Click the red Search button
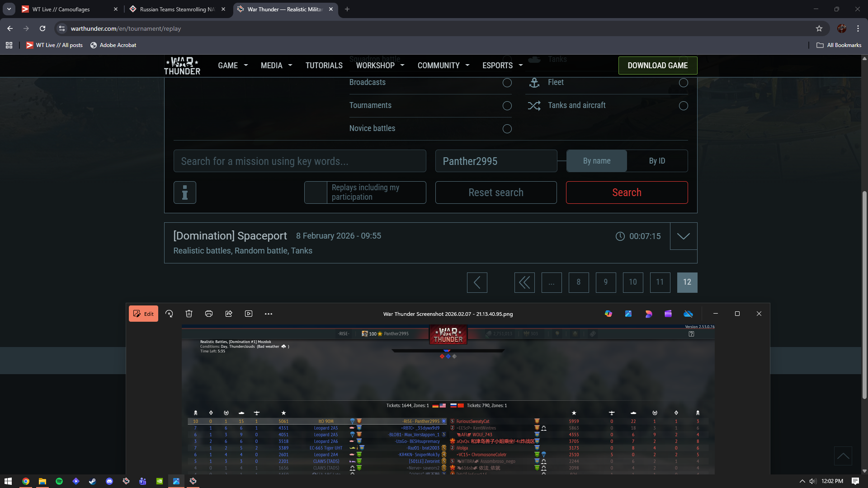Viewport: 868px width, 488px height. tap(627, 192)
